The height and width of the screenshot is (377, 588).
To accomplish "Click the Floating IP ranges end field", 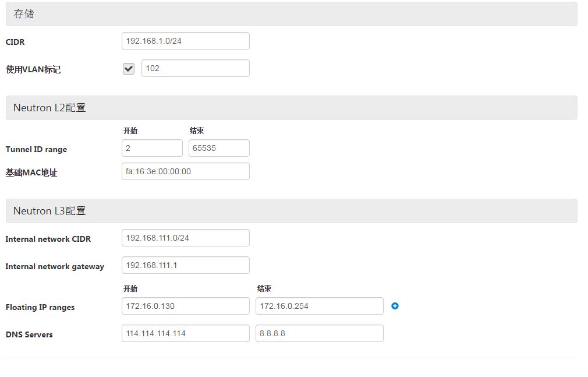I will pyautogui.click(x=319, y=305).
